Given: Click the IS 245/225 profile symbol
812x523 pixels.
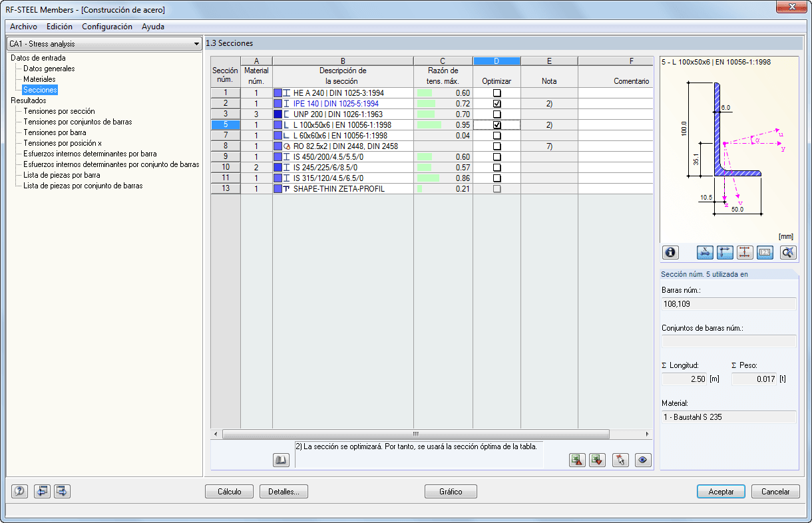Looking at the screenshot, I should (x=288, y=168).
